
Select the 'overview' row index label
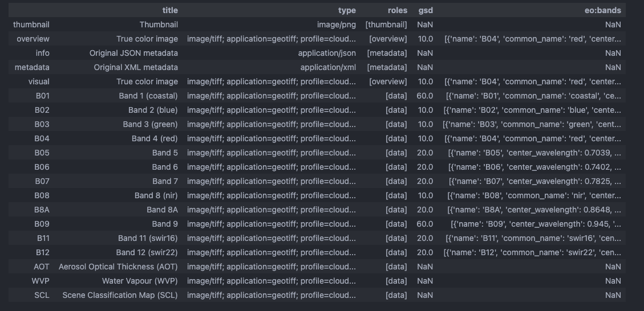(33, 39)
